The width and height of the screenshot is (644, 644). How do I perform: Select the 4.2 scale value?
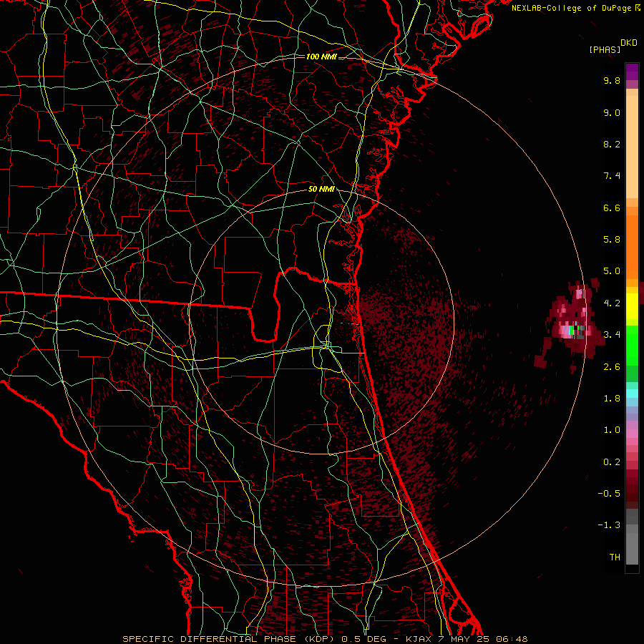[x=612, y=303]
